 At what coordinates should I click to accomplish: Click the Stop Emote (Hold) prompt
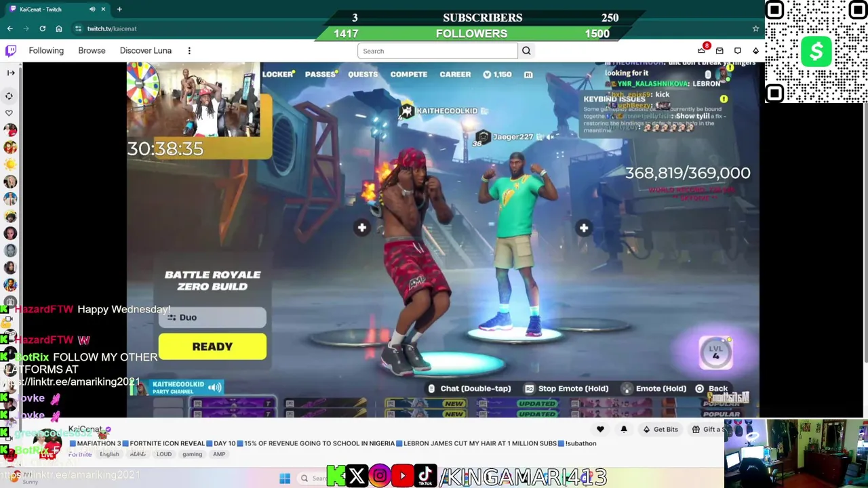click(x=566, y=388)
